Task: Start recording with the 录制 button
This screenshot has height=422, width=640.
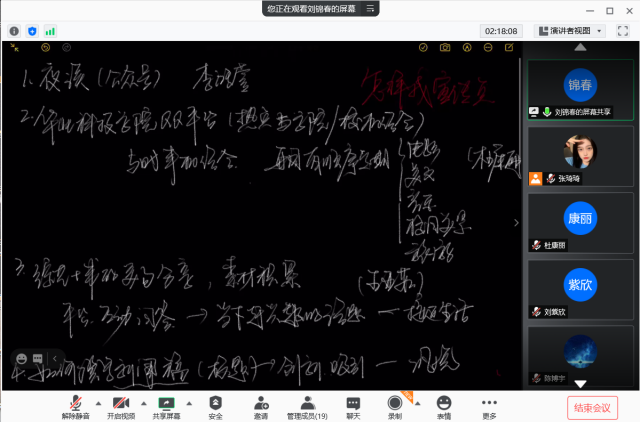Action: [x=395, y=407]
